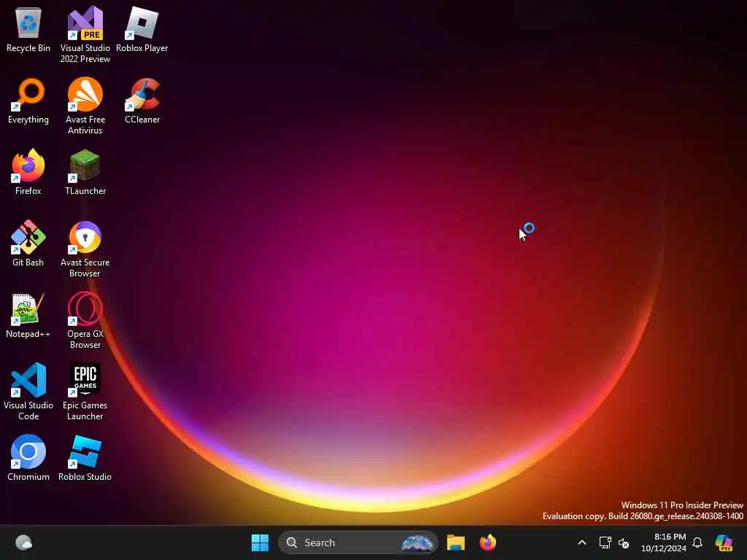The image size is (747, 560).
Task: Open the Windows Start menu
Action: [x=260, y=542]
